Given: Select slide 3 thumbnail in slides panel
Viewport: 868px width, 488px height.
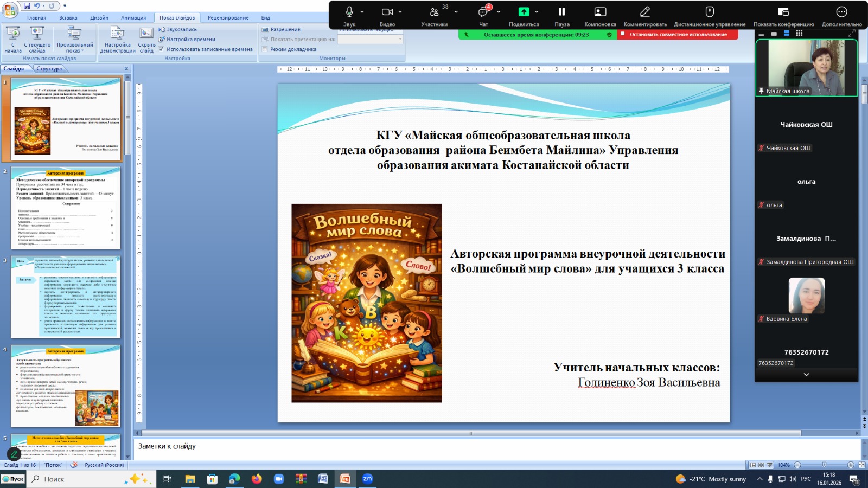Looking at the screenshot, I should tap(66, 297).
